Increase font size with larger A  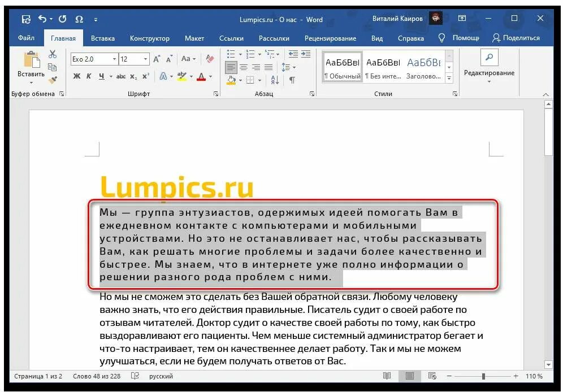[157, 59]
